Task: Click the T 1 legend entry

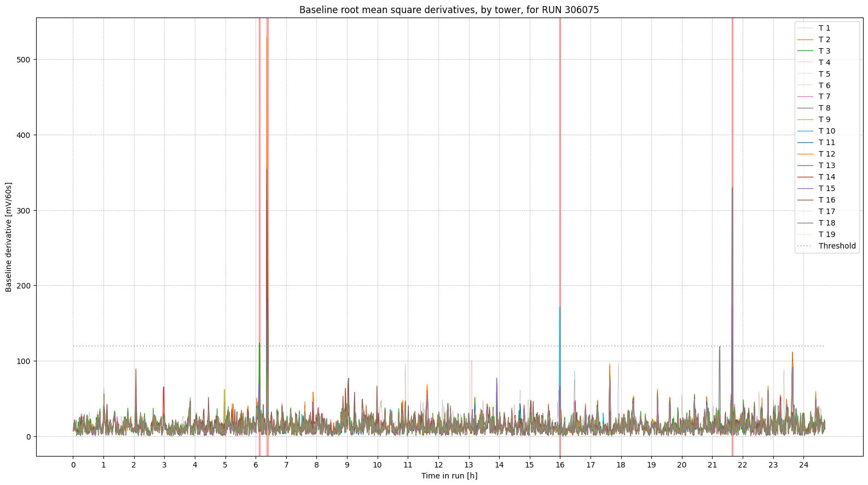Action: (x=824, y=28)
